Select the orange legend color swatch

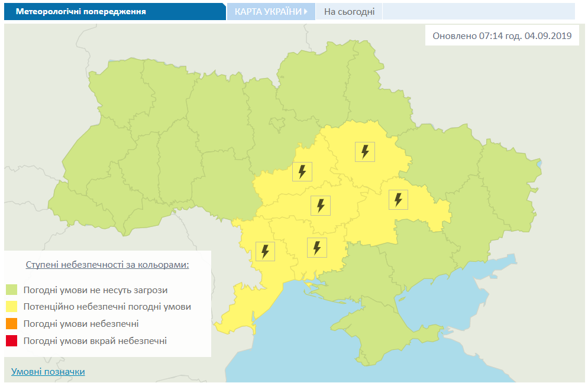(x=12, y=324)
